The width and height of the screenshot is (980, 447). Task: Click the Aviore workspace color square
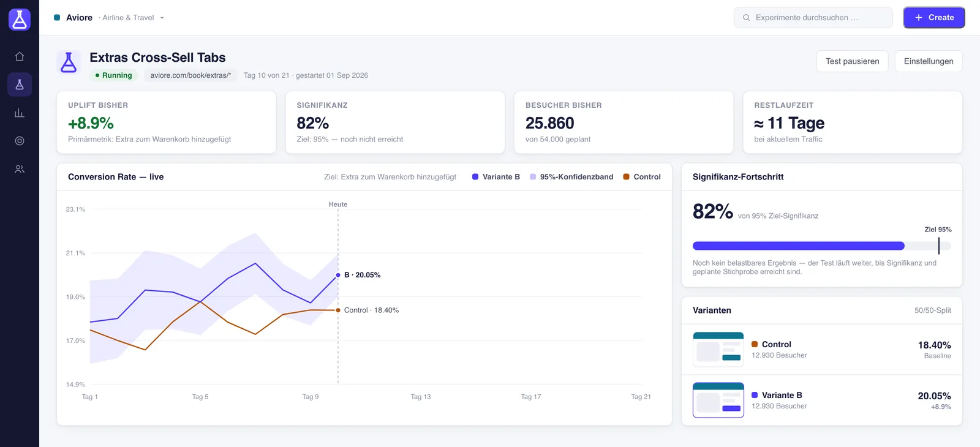pos(57,18)
